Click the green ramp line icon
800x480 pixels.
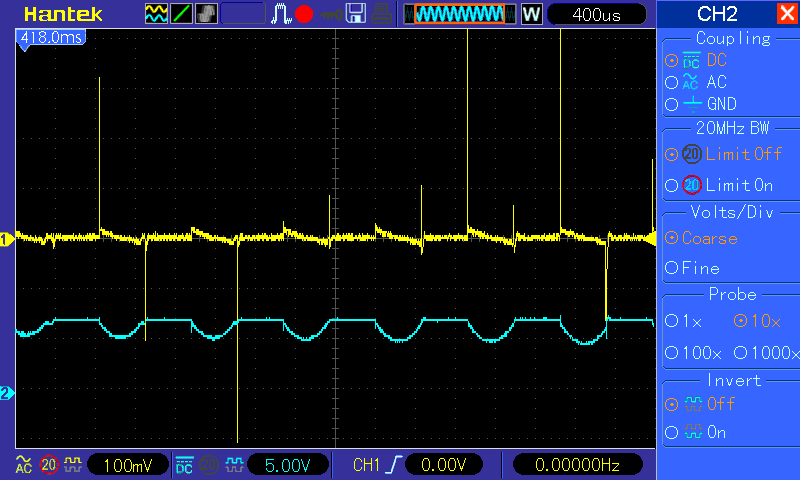point(181,14)
